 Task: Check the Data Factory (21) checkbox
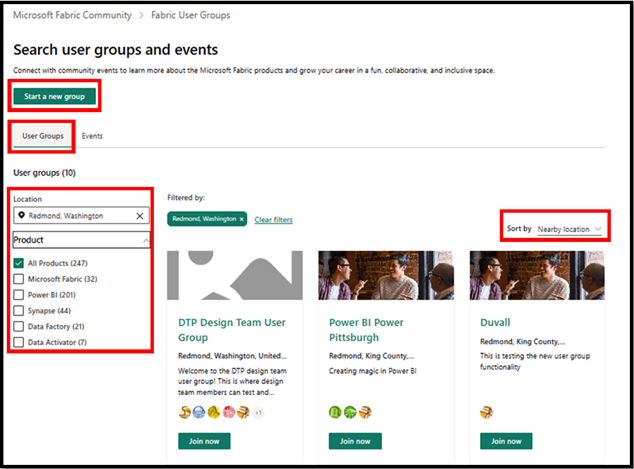tap(19, 326)
